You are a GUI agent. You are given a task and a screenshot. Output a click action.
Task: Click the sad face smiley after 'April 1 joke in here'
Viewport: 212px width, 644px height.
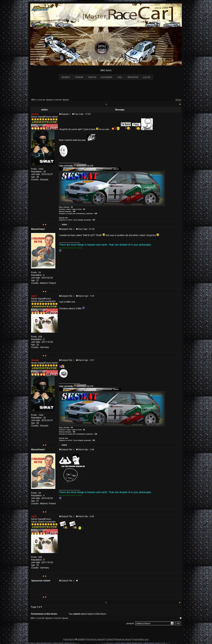pyautogui.click(x=97, y=129)
